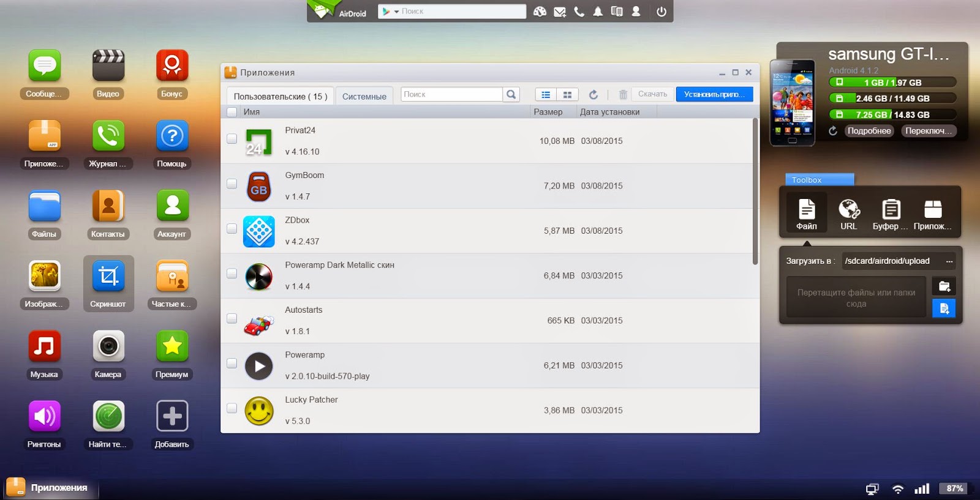Click the Applications window vertical scrollbar
980x500 pixels.
click(755, 191)
